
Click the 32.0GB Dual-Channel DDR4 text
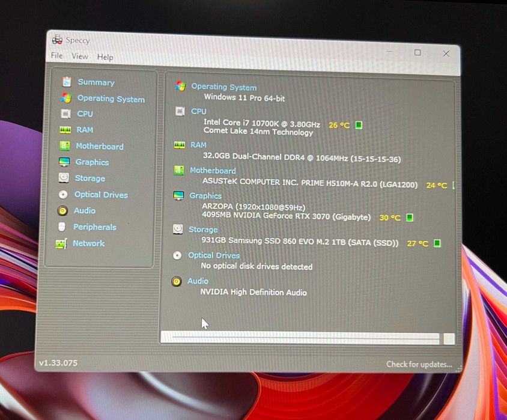click(302, 158)
